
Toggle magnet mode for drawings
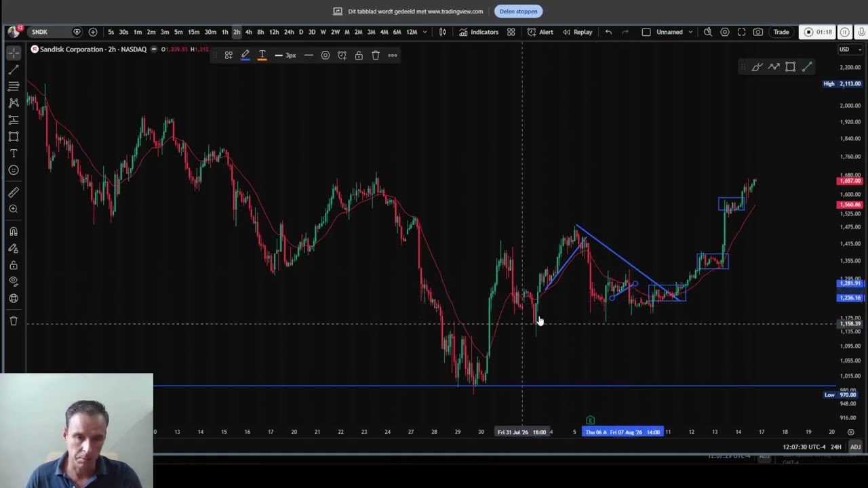click(14, 232)
